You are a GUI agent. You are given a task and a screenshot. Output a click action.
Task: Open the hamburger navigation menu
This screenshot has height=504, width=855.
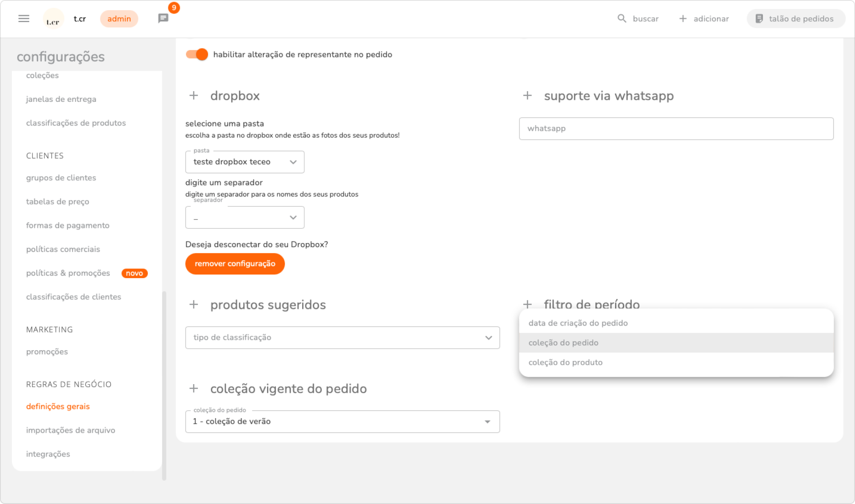(x=24, y=19)
